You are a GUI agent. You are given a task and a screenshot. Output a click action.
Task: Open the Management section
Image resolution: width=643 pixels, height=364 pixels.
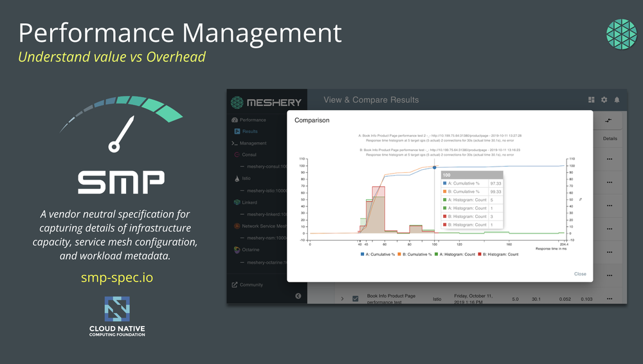[x=253, y=143]
